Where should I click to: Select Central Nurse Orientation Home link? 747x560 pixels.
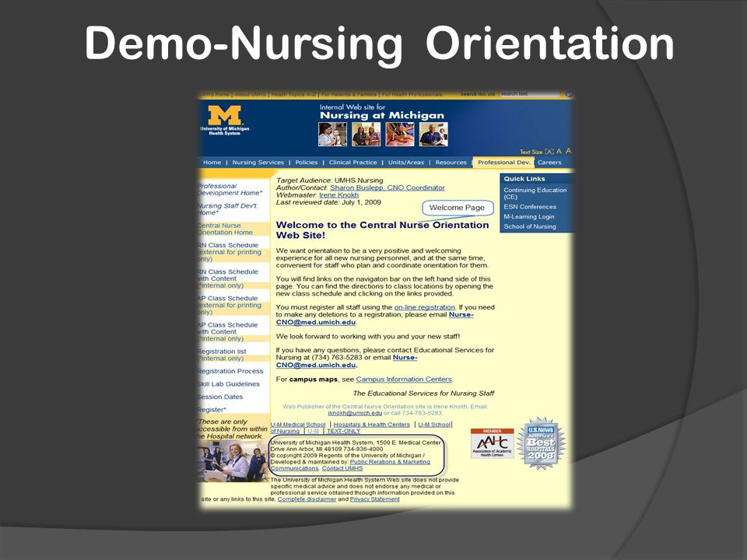[x=226, y=229]
